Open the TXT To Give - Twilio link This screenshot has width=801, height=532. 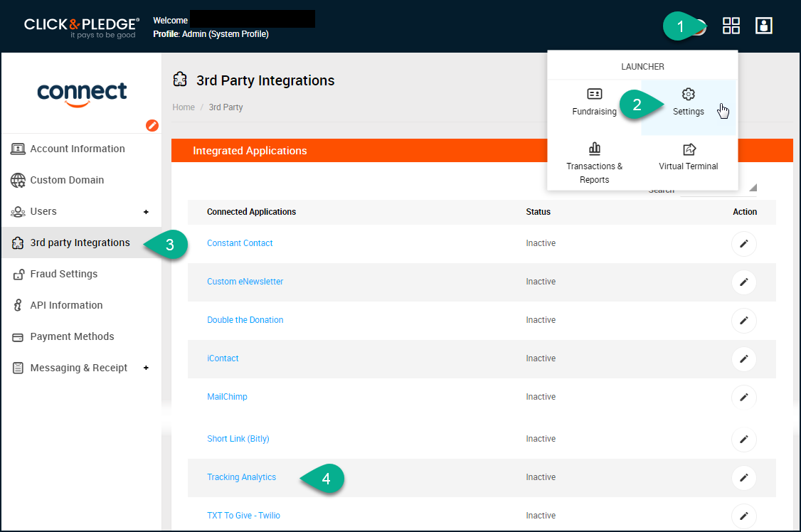(x=243, y=515)
